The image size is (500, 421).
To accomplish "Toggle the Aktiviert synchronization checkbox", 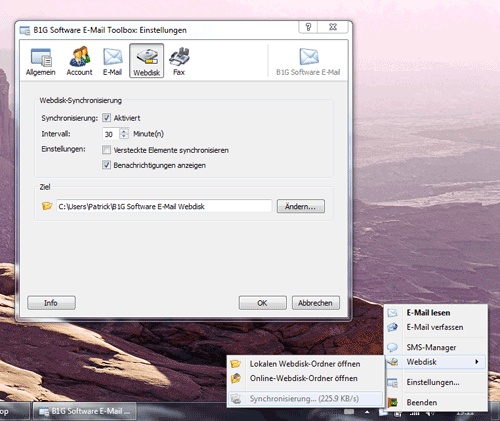I will (x=106, y=118).
